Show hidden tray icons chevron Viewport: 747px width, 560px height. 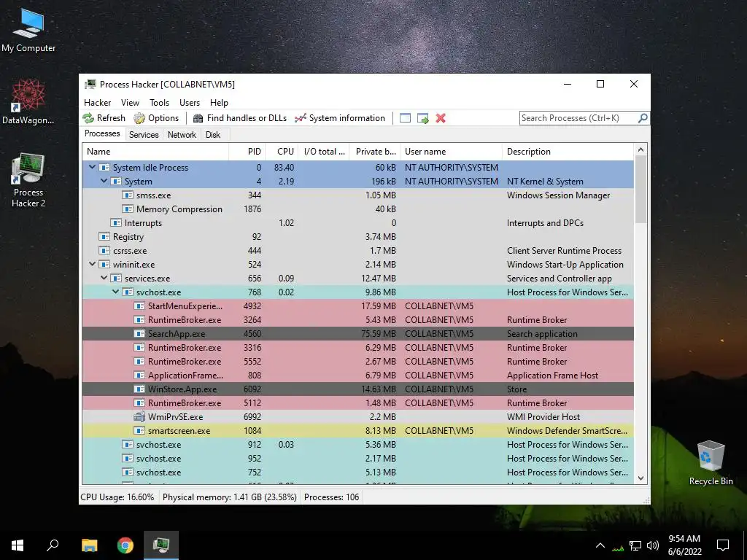[x=600, y=545]
